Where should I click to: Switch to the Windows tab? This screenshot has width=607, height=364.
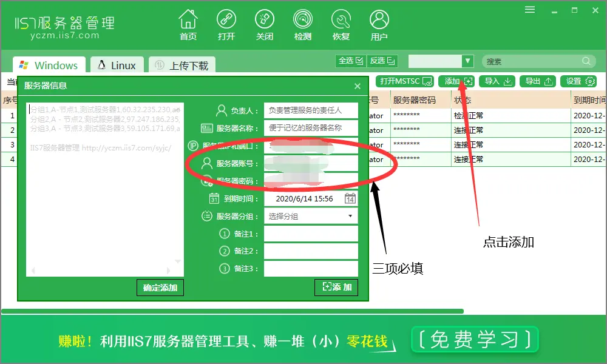tap(49, 65)
